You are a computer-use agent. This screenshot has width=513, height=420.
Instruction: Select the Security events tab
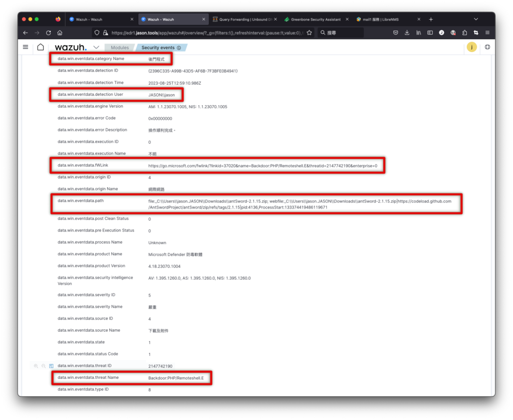[158, 48]
